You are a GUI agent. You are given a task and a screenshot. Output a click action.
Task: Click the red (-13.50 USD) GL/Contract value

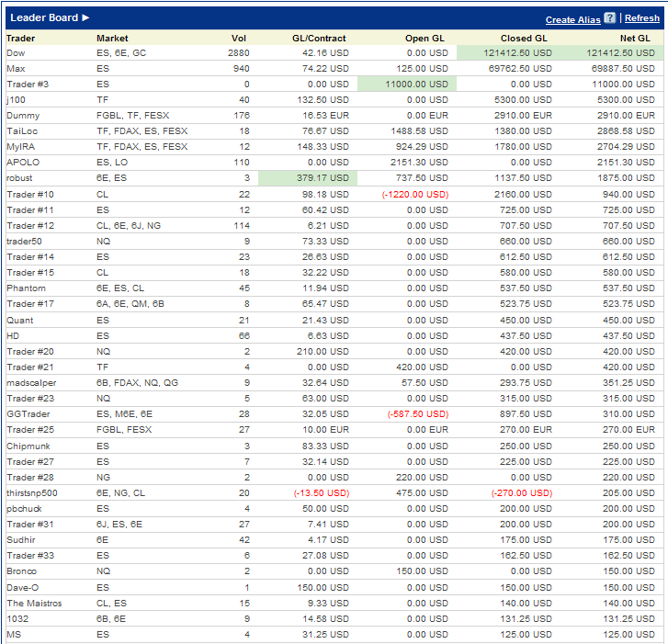[x=322, y=493]
